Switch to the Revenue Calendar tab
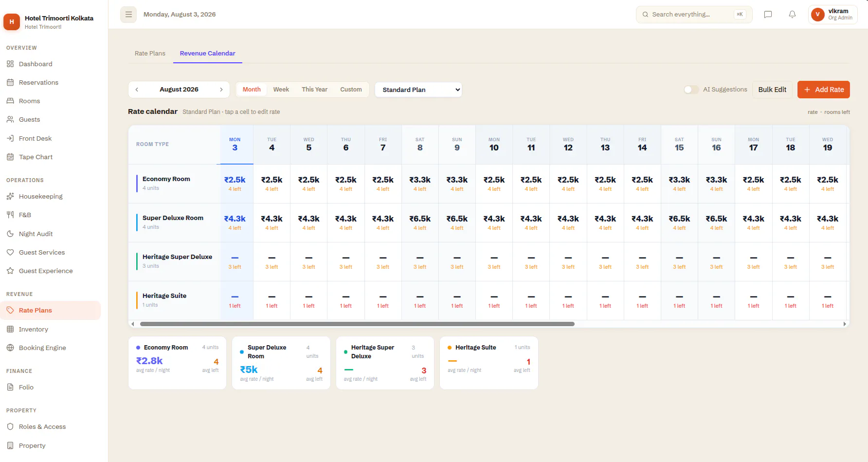This screenshot has height=462, width=868. pyautogui.click(x=208, y=54)
